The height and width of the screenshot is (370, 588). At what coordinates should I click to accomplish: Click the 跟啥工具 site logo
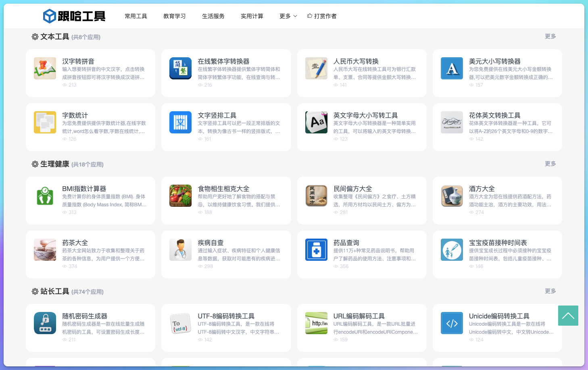coord(74,16)
